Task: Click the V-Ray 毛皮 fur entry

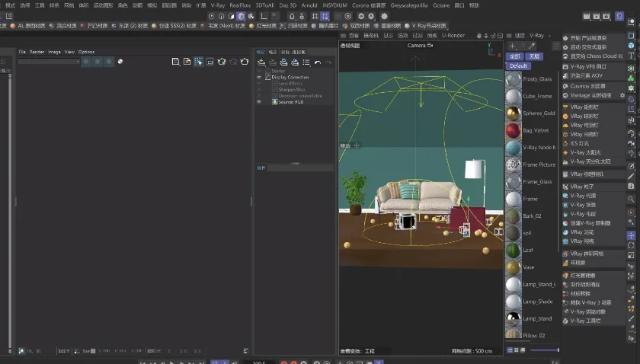Action: click(x=583, y=214)
